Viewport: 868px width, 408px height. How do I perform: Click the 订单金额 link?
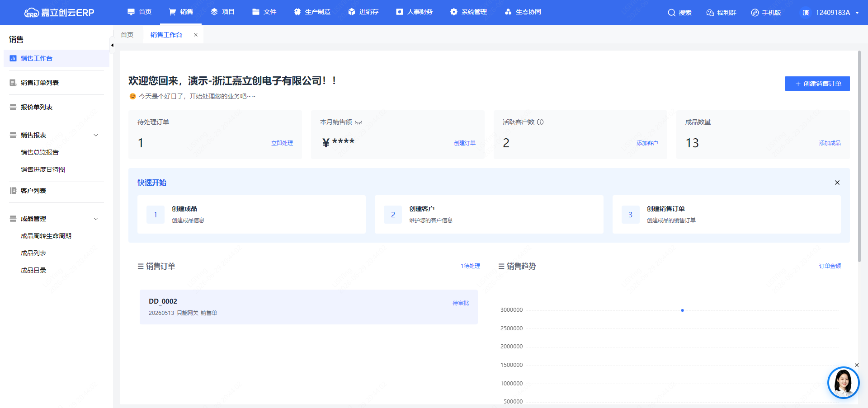click(x=830, y=266)
